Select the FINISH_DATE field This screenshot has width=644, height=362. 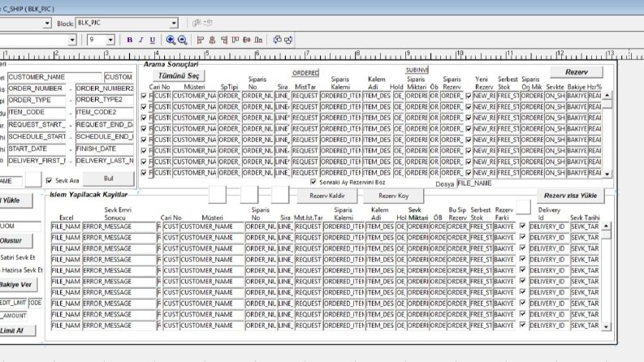(105, 149)
